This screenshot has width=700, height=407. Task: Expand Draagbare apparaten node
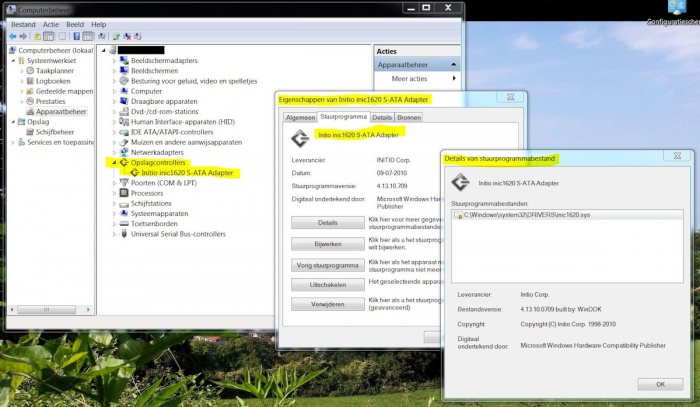[x=114, y=101]
